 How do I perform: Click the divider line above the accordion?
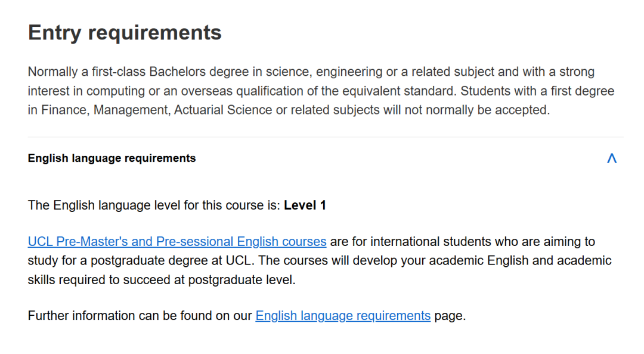tap(326, 137)
